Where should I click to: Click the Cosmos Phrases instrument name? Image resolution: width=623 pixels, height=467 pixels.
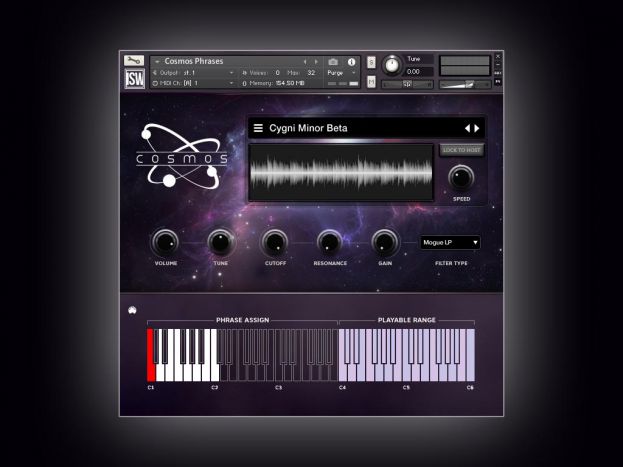194,61
